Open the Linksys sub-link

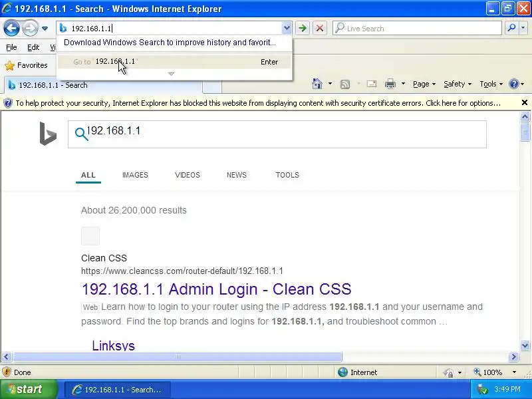(x=113, y=345)
